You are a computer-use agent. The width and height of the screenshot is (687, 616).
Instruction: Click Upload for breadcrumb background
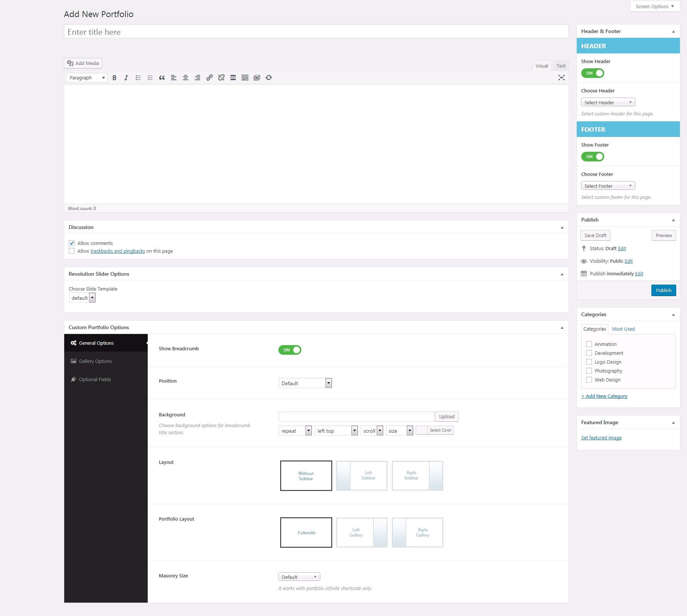447,416
